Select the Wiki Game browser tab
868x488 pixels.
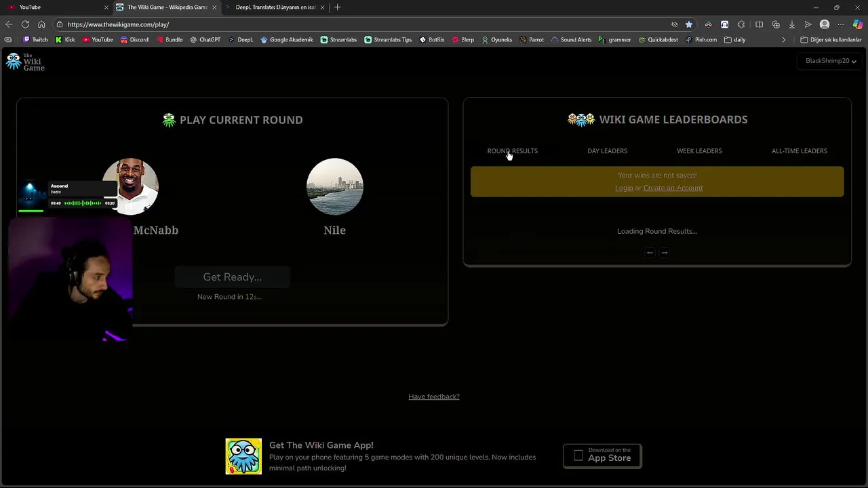(167, 7)
